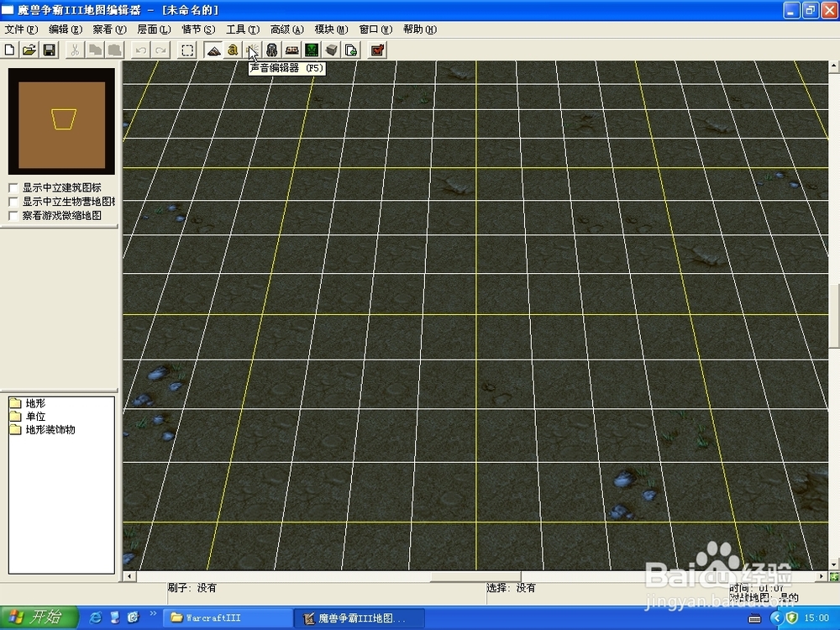840x630 pixels.
Task: Click the Cut scissors icon
Action: (75, 50)
